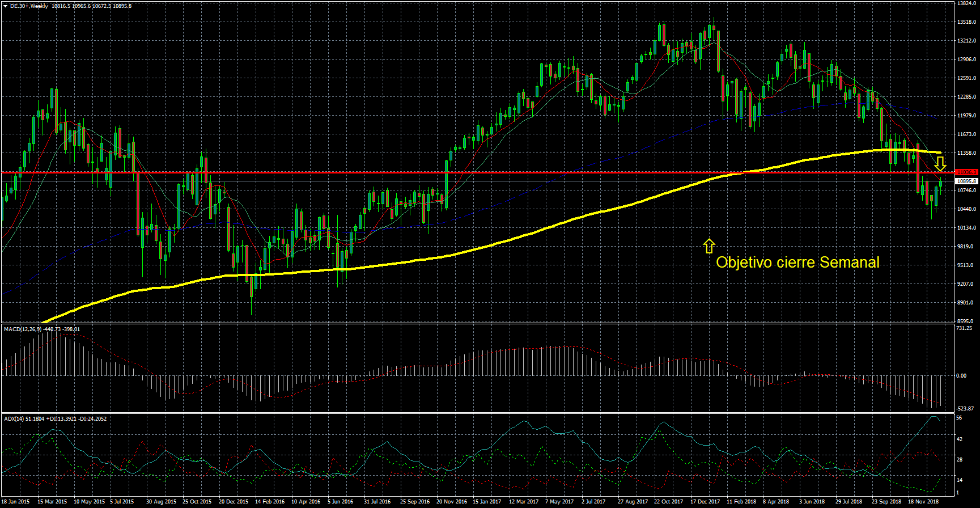This screenshot has height=508, width=980.
Task: Click the 5 Jun 2016 date label
Action: (x=340, y=501)
